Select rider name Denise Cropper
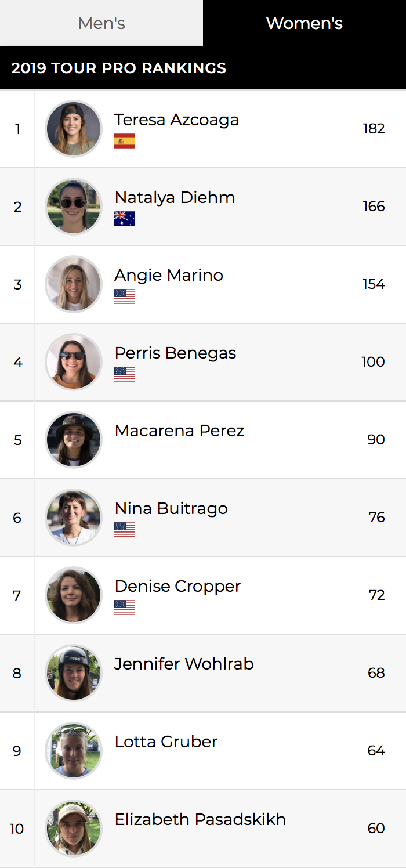This screenshot has height=868, width=406. [x=177, y=587]
